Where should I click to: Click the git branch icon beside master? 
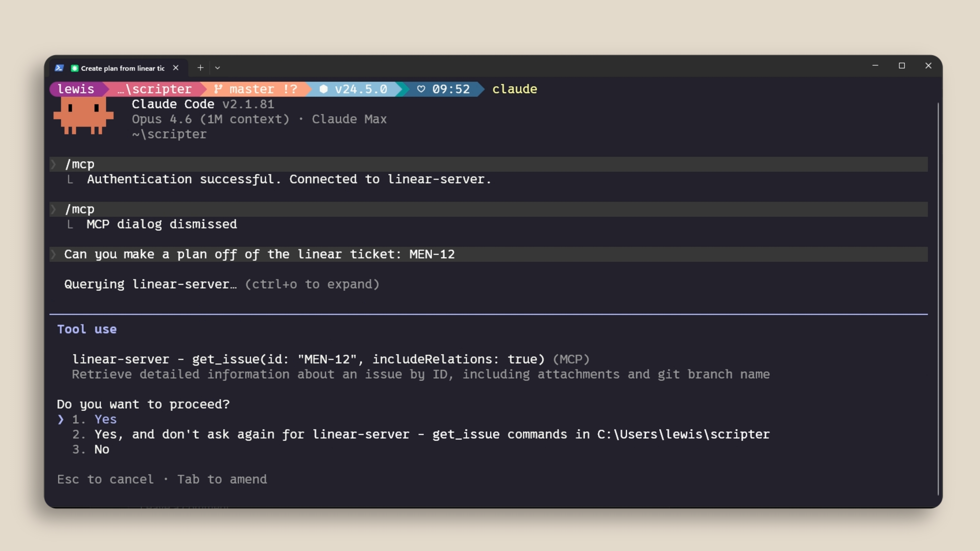click(218, 89)
